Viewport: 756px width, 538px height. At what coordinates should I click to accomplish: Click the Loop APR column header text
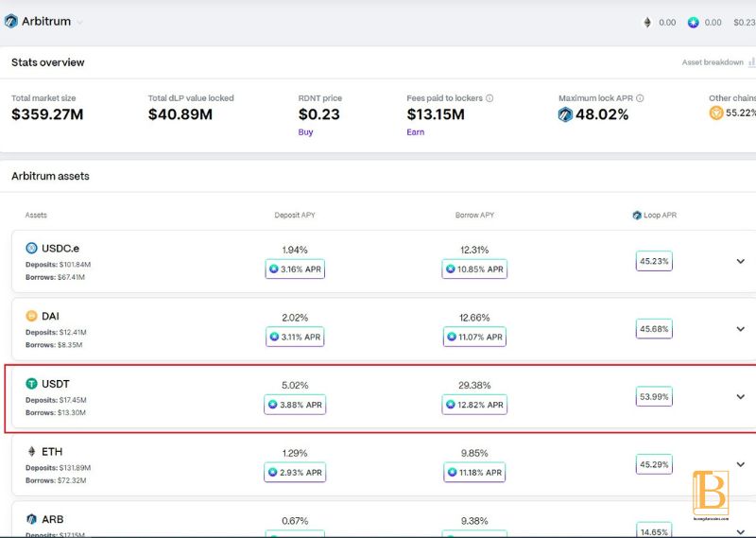(x=660, y=216)
